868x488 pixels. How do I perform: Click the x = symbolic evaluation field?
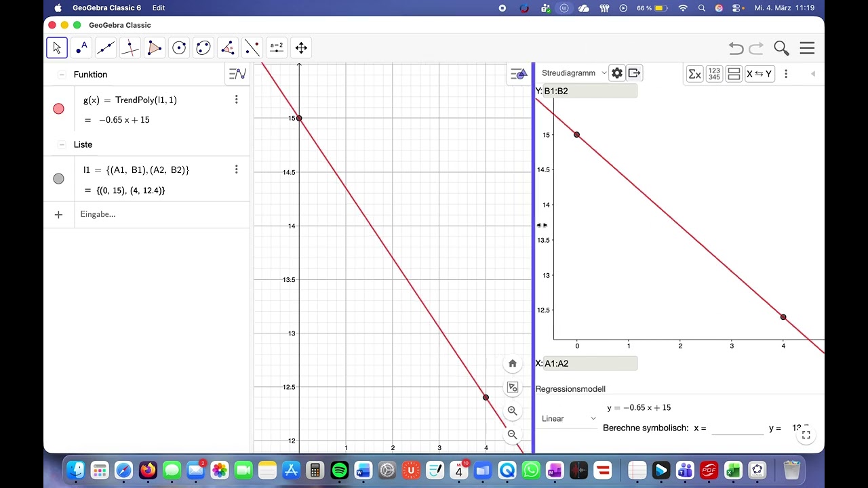(x=738, y=428)
